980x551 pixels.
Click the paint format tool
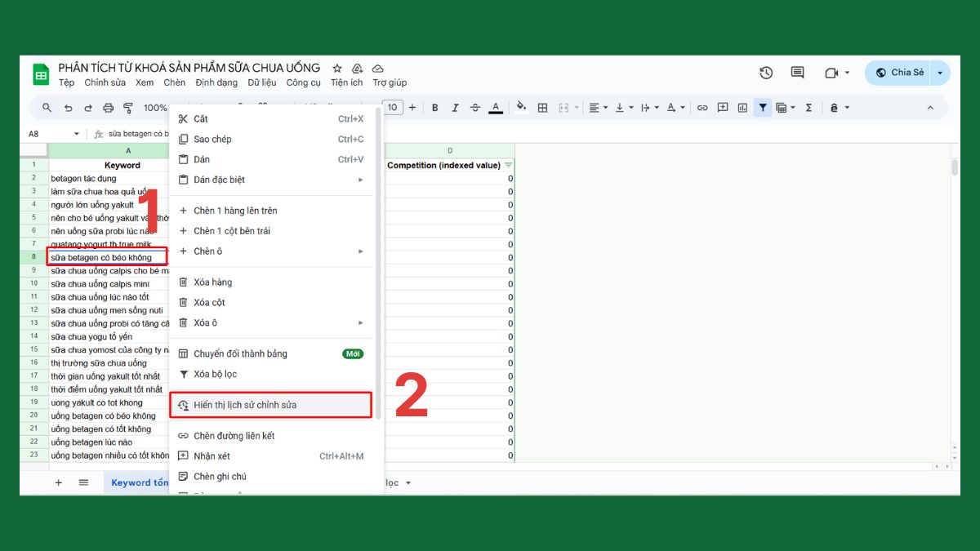(x=128, y=107)
